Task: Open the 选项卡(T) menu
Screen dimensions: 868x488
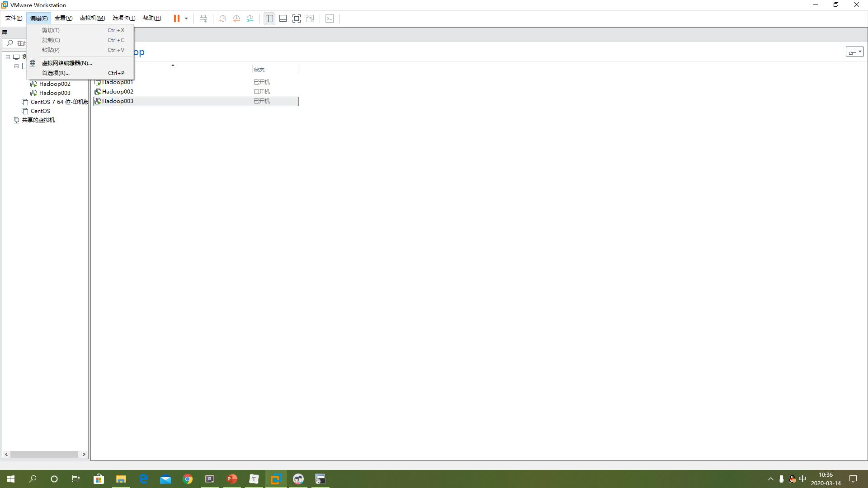Action: point(123,18)
